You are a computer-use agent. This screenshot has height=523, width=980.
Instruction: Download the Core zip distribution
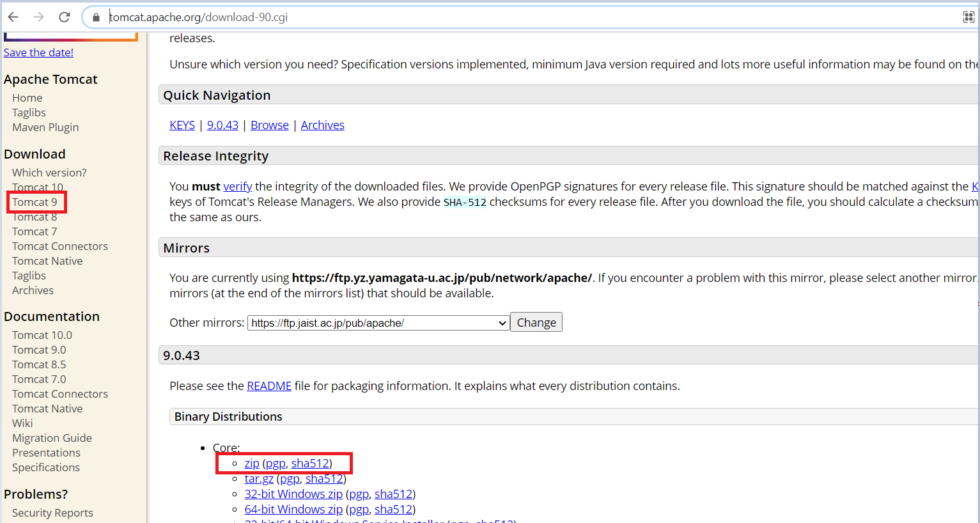252,464
